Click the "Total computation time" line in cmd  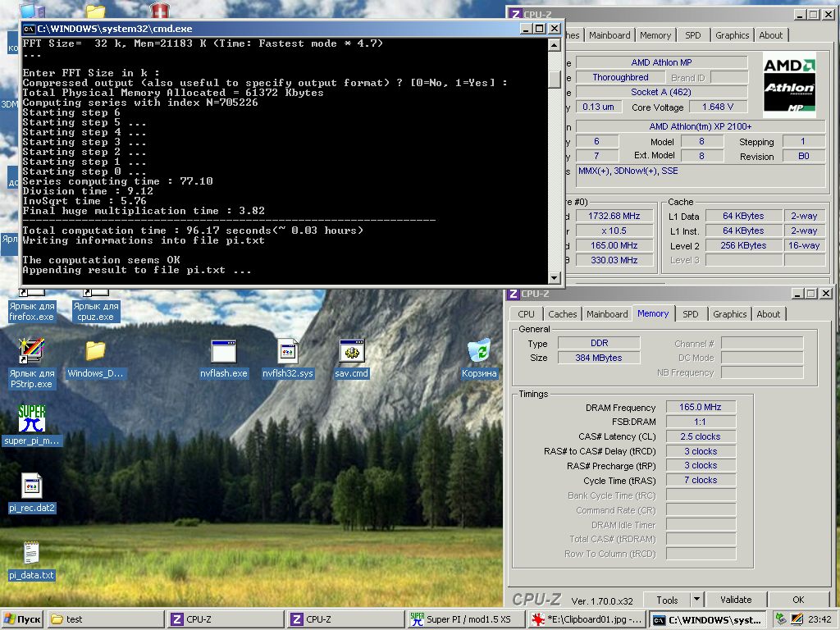pos(192,231)
